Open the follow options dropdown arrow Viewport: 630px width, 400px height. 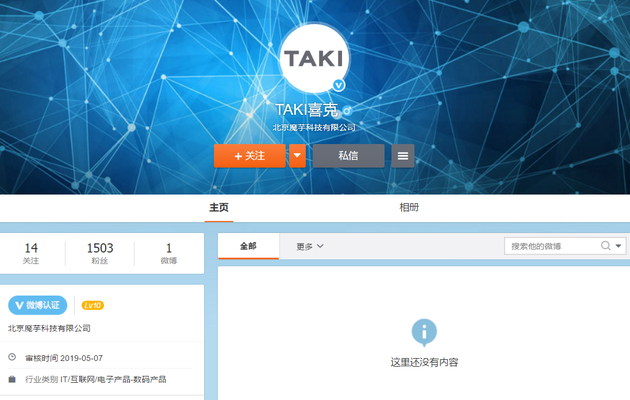[x=297, y=155]
